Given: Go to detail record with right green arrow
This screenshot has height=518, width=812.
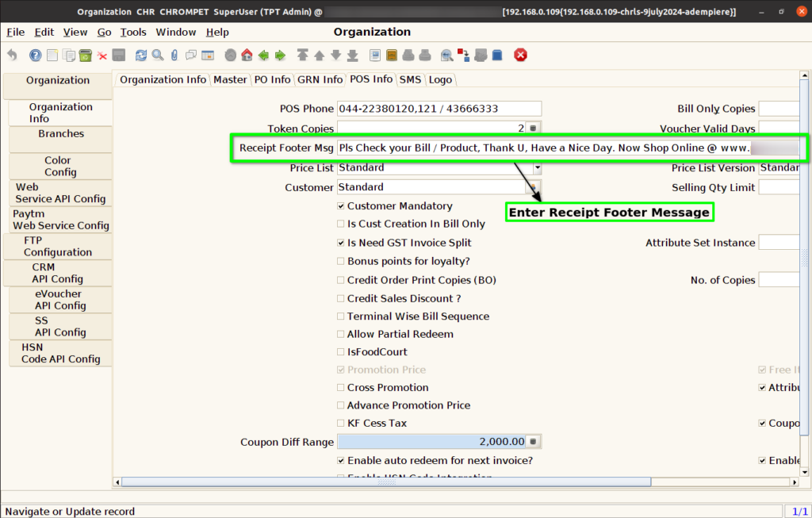Looking at the screenshot, I should (280, 55).
